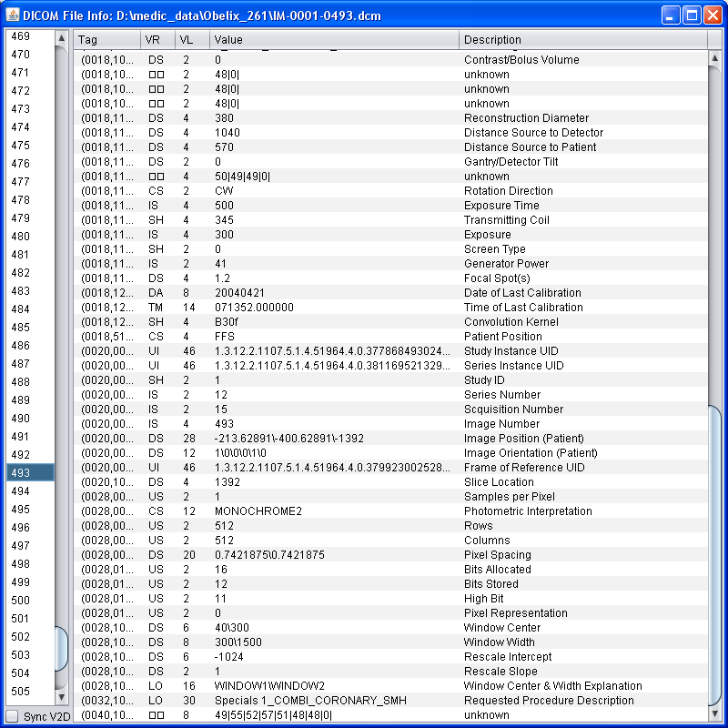Close the DICOM File Info window
The height and width of the screenshot is (728, 728).
(713, 15)
